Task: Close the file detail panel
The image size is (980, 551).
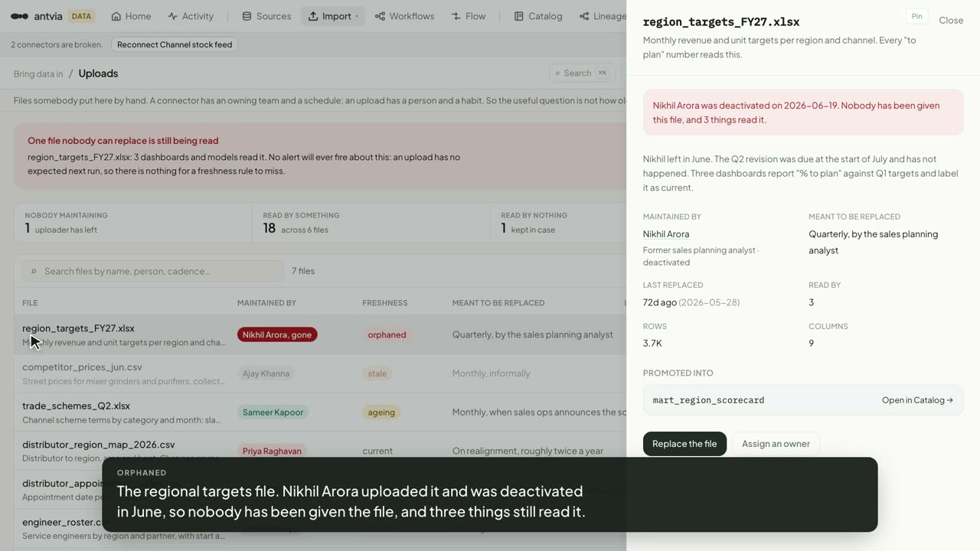Action: pos(951,21)
